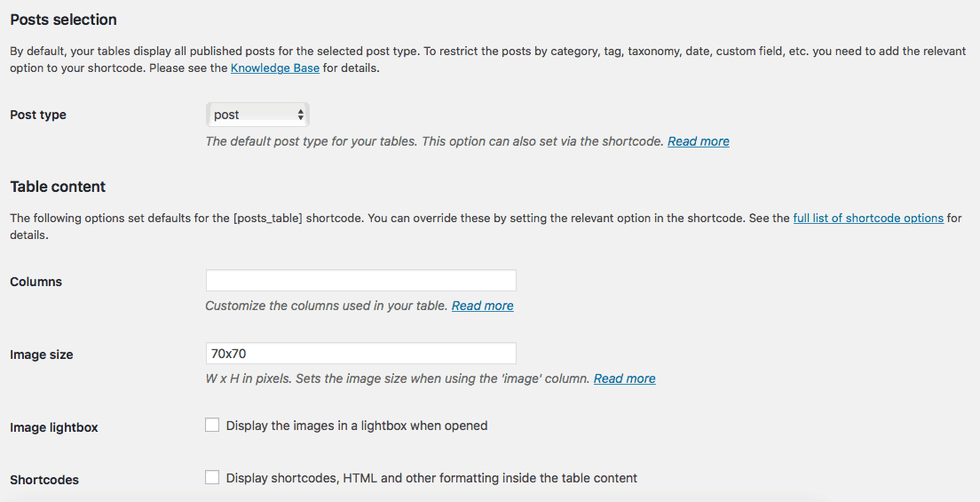Focus the empty Columns text field
The height and width of the screenshot is (502, 980).
click(x=360, y=281)
